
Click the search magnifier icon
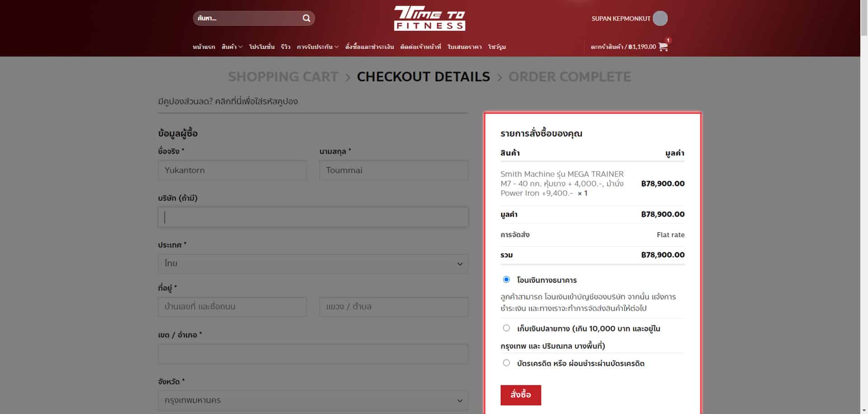[x=306, y=19]
